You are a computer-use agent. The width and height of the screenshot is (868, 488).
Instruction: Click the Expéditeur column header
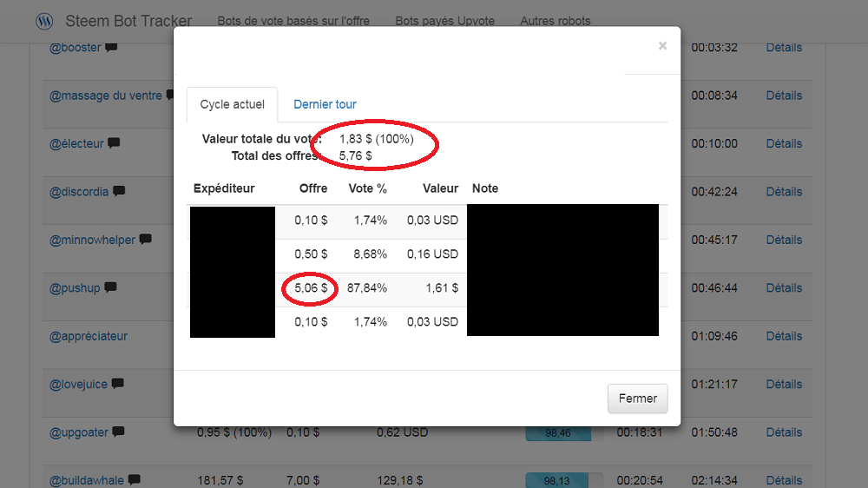[x=224, y=189]
